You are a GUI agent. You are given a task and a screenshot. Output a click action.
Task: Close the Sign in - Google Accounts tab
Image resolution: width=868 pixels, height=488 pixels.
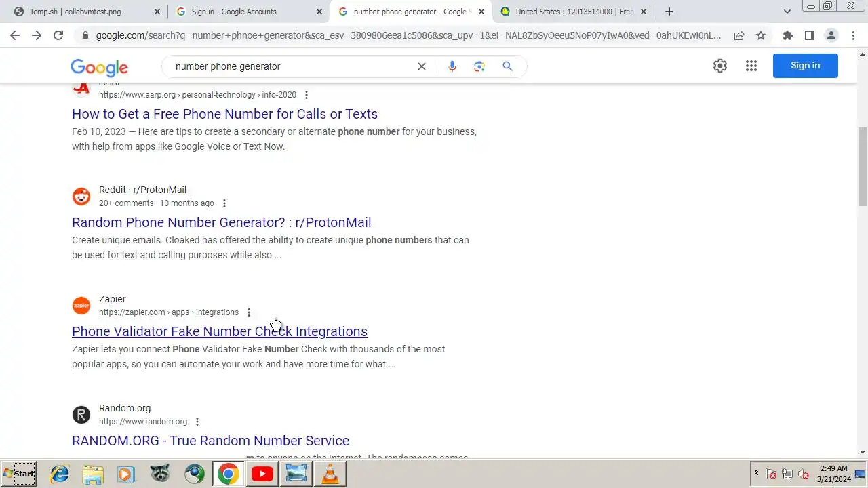coord(319,12)
